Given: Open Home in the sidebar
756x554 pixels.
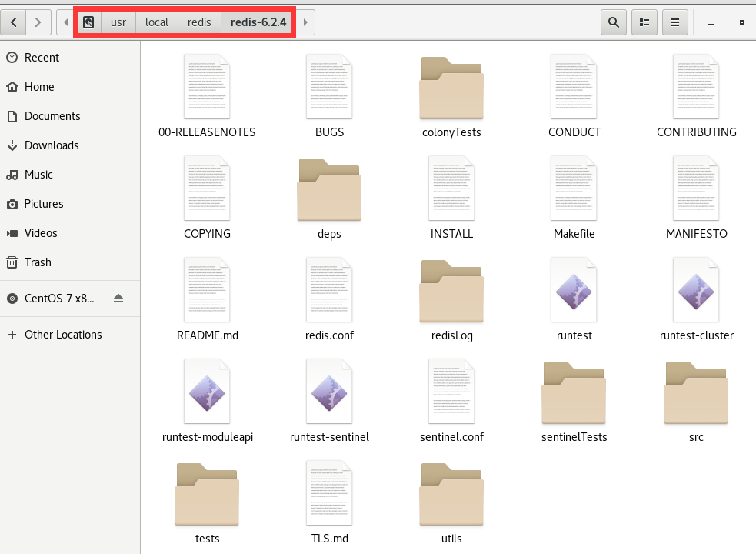Looking at the screenshot, I should click(70, 87).
